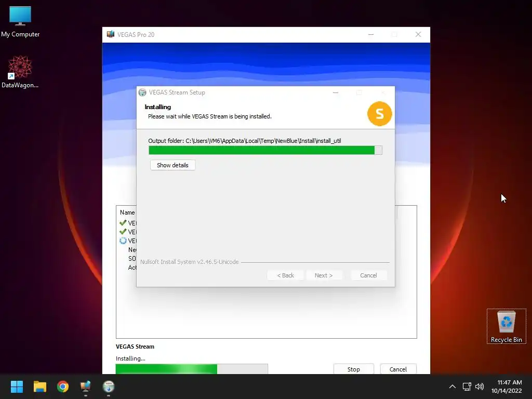Open the My Computer desktop icon
532x399 pixels.
point(20,21)
